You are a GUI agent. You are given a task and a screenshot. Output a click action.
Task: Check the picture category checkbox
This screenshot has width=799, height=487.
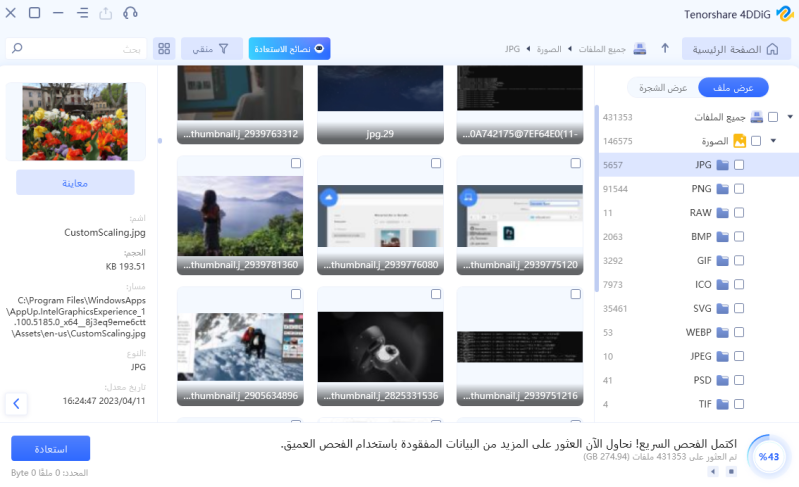[x=756, y=141]
